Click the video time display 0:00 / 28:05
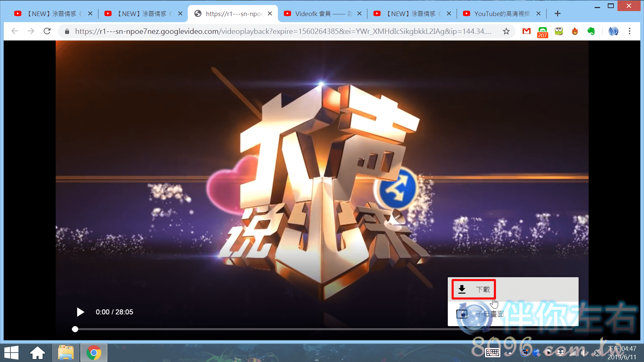 114,312
